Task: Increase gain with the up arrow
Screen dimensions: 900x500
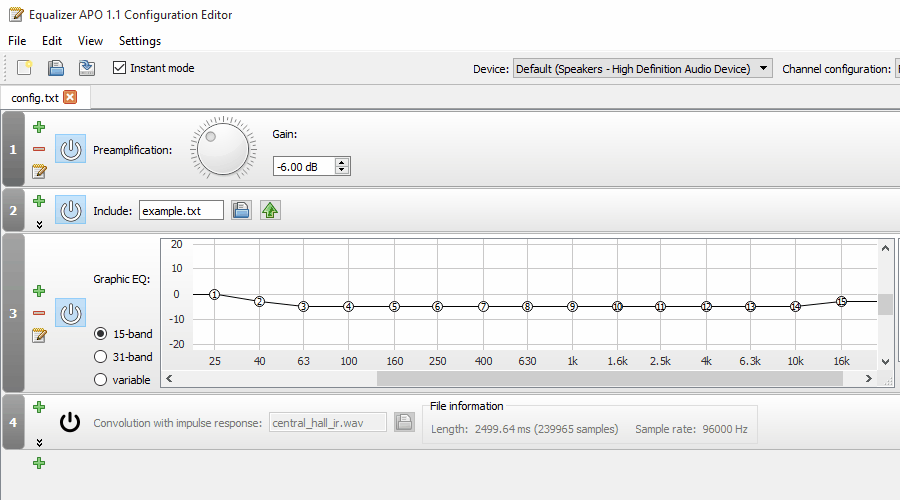Action: pos(342,162)
